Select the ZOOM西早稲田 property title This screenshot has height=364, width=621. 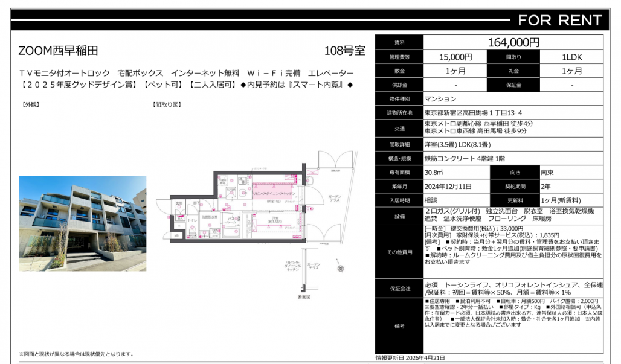(58, 51)
